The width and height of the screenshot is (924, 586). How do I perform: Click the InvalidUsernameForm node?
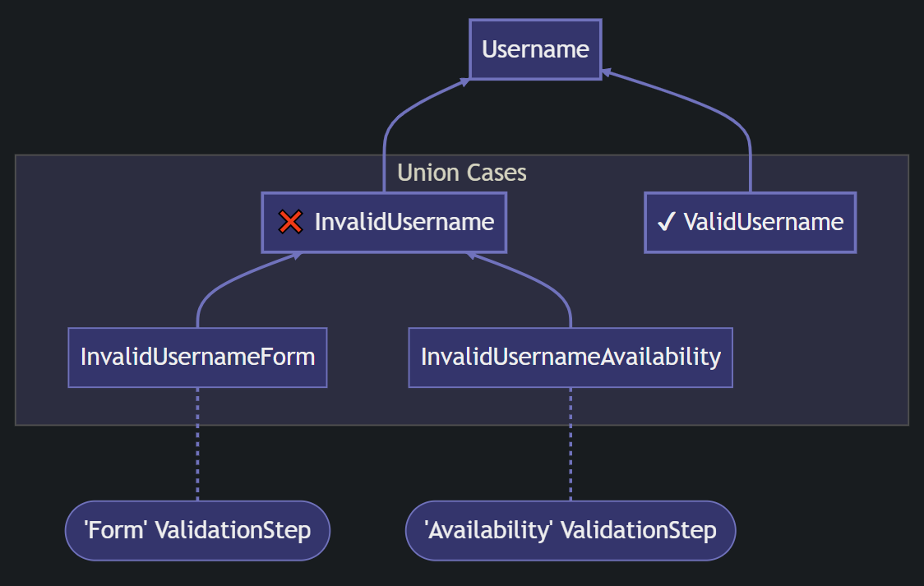(197, 358)
